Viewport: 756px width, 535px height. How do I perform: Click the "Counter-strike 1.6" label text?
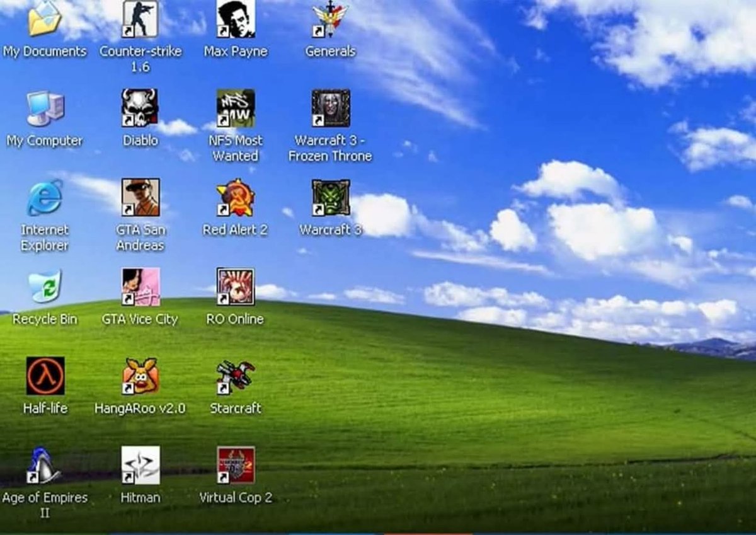tap(140, 59)
